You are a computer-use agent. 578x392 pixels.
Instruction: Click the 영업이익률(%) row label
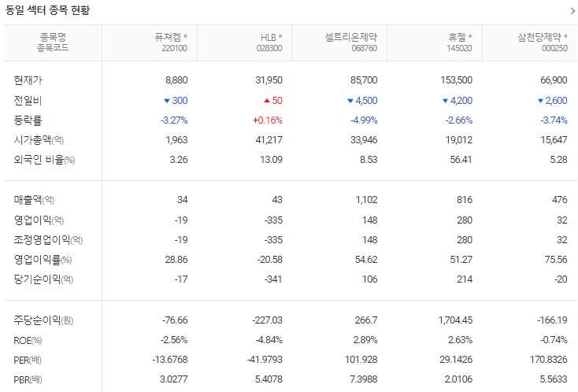(43, 260)
